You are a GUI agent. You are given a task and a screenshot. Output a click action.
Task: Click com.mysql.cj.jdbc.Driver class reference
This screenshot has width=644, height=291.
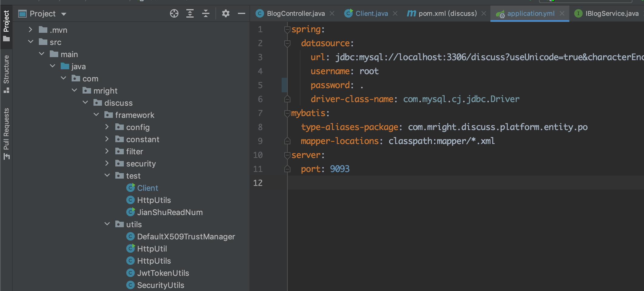pyautogui.click(x=461, y=99)
